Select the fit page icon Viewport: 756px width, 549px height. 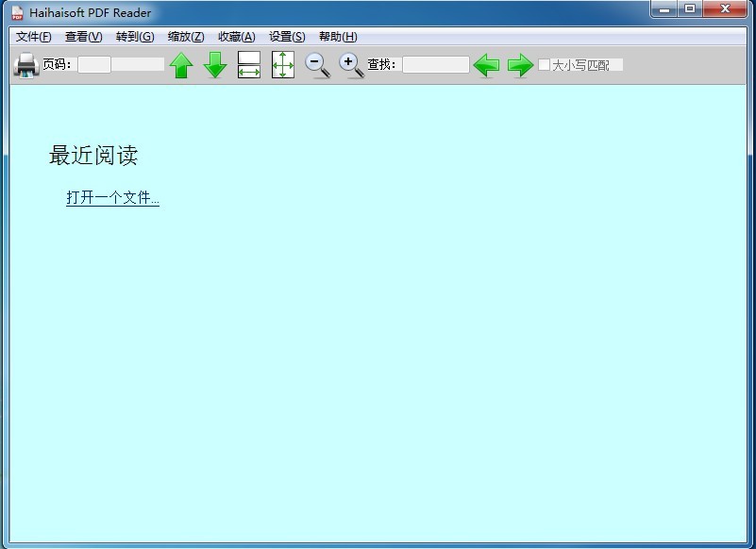tap(283, 65)
